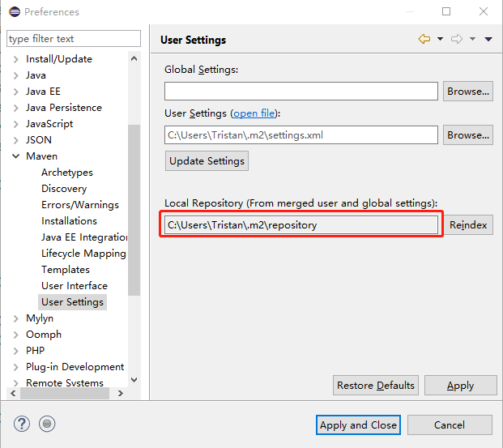Viewport: 503px width, 448px height.
Task: Click Restore Defaults button
Action: click(376, 385)
